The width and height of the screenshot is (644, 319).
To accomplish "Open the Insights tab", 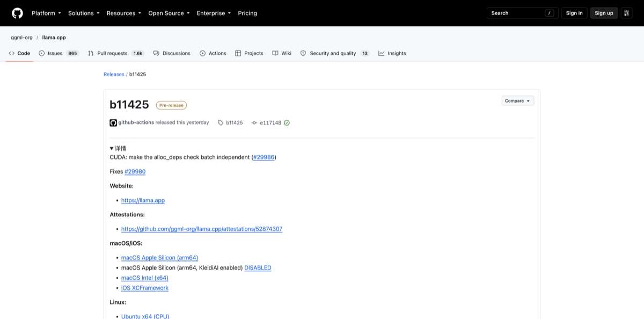I will [392, 53].
